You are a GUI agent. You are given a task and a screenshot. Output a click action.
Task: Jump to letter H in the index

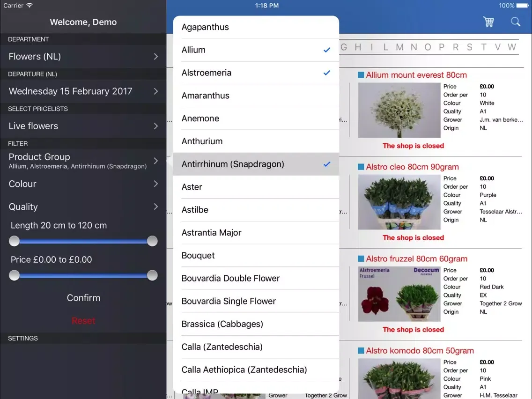pos(358,47)
